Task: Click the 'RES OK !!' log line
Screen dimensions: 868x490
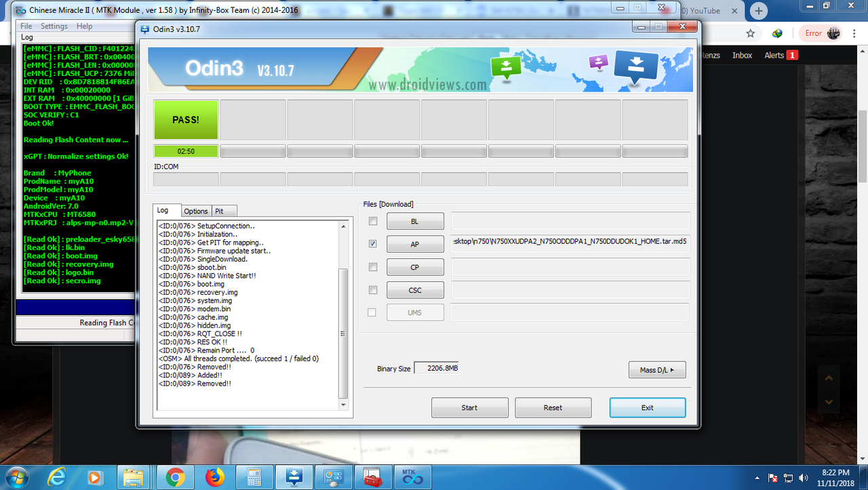Action: pos(193,342)
